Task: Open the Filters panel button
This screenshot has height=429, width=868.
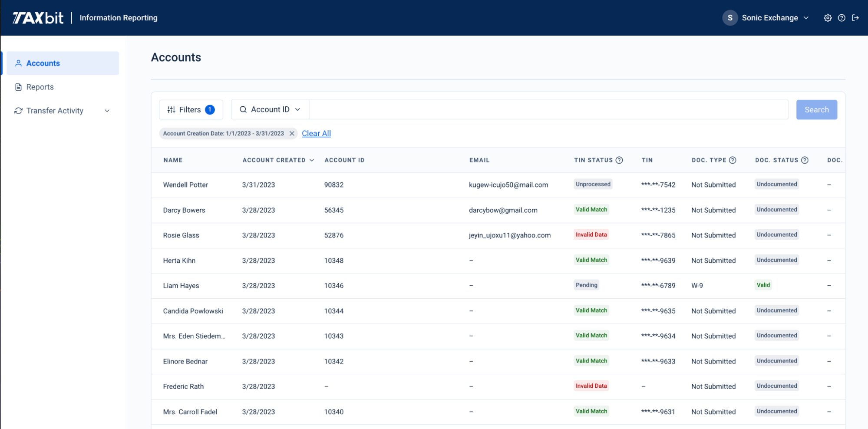Action: coord(191,110)
